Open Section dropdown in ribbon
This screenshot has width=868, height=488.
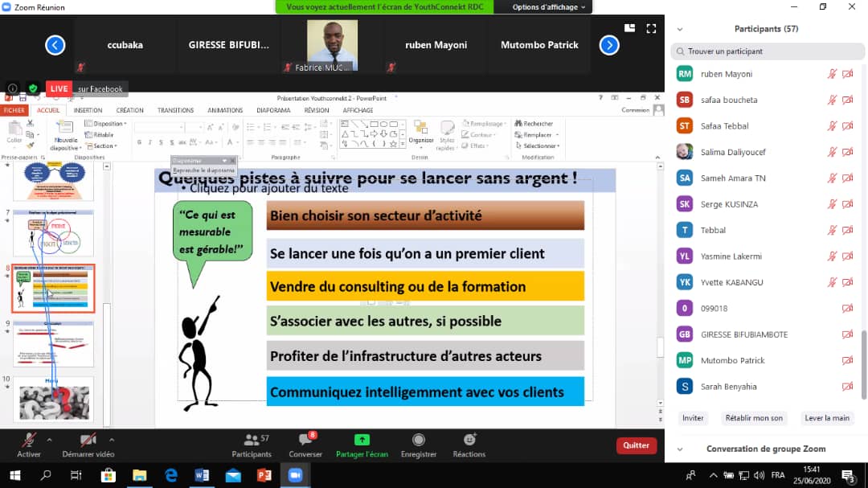click(102, 146)
